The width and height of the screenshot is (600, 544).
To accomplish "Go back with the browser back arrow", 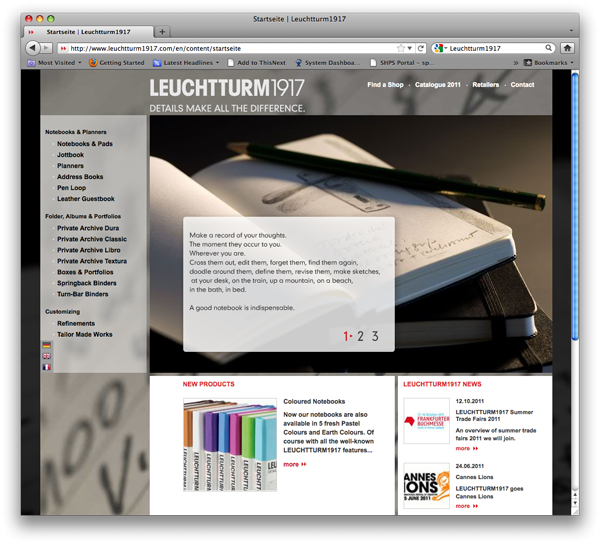I will [x=33, y=48].
